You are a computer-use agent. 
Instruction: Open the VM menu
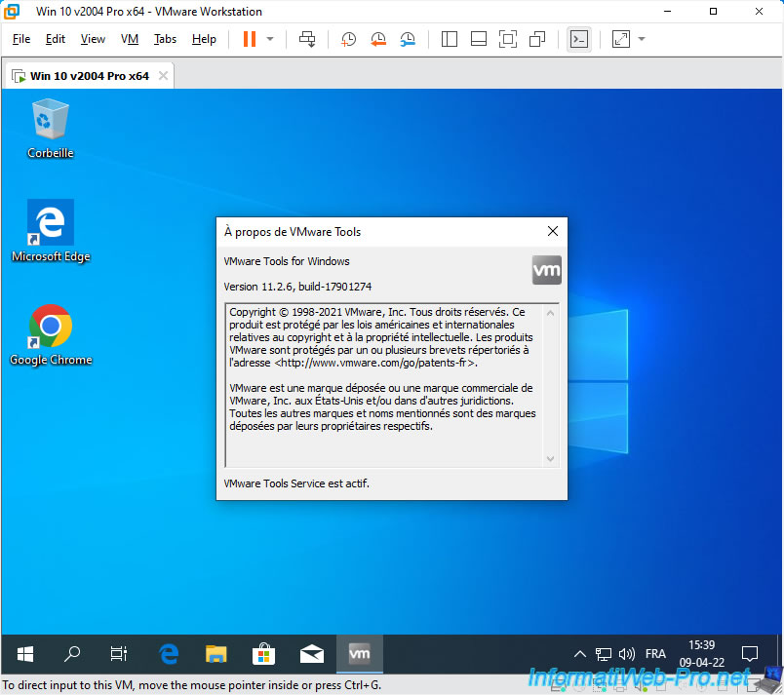(130, 39)
